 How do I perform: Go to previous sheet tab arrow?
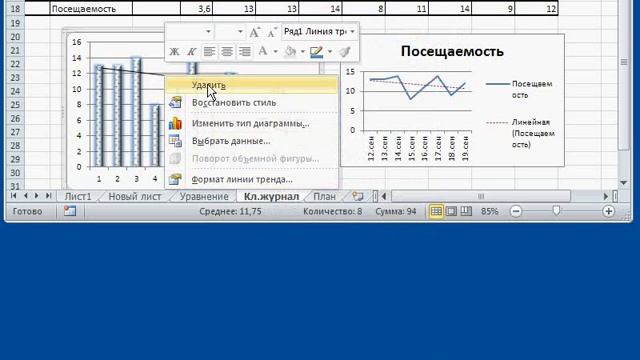(25, 196)
